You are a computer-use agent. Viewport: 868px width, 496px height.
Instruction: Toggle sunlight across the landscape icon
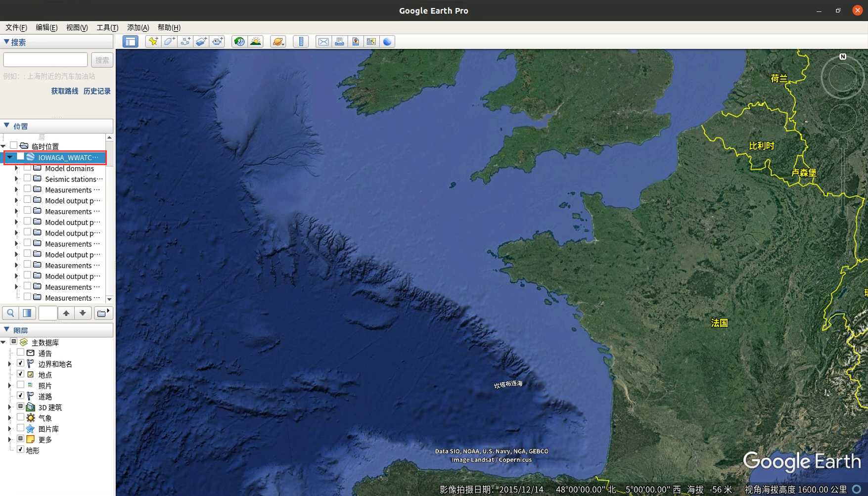coord(256,42)
